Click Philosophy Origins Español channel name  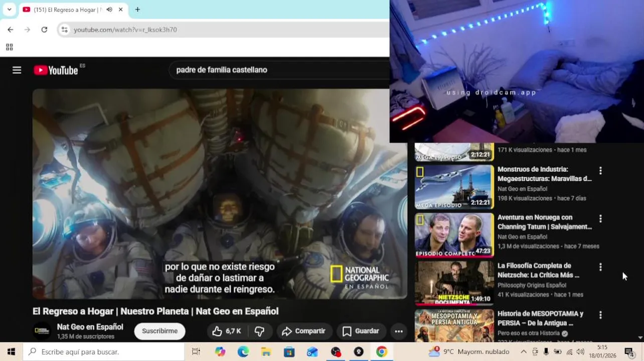pyautogui.click(x=532, y=285)
